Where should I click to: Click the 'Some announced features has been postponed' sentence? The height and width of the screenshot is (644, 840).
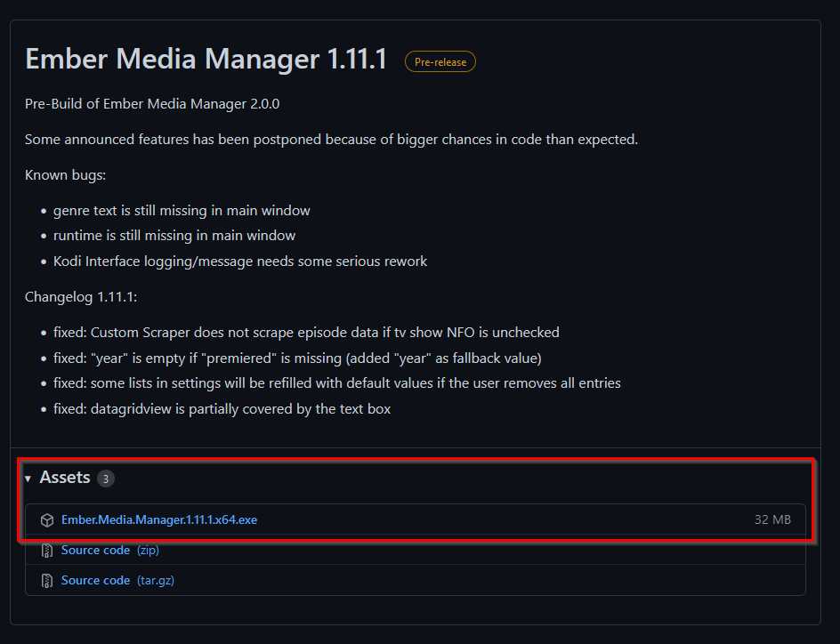(x=331, y=140)
